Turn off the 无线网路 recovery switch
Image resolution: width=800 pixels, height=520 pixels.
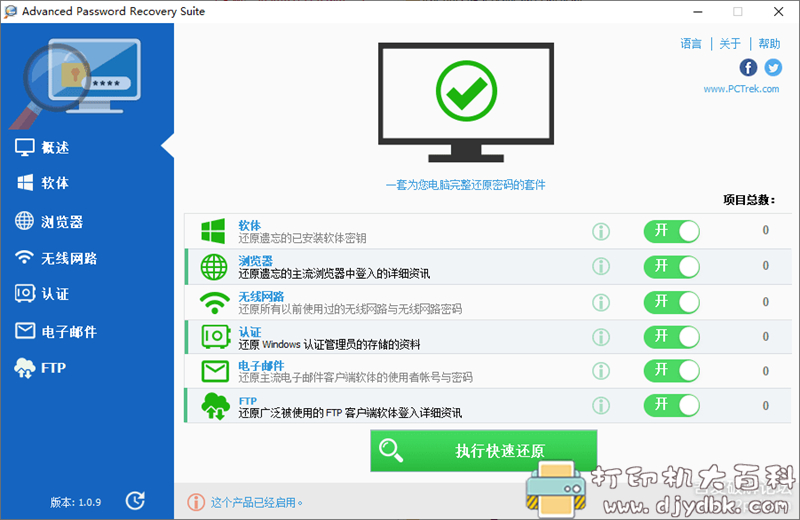coord(671,302)
